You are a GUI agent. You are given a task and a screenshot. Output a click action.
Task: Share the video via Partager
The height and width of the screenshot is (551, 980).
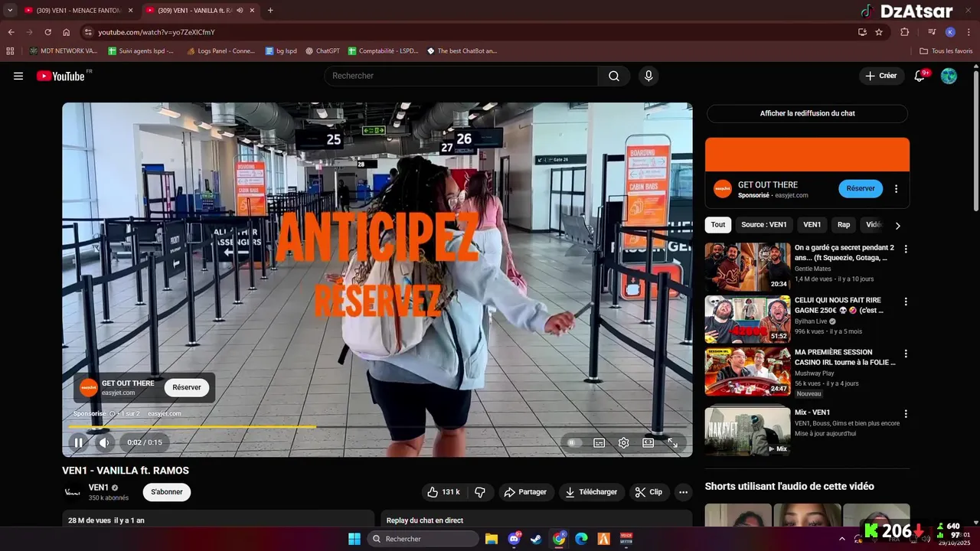pyautogui.click(x=526, y=492)
